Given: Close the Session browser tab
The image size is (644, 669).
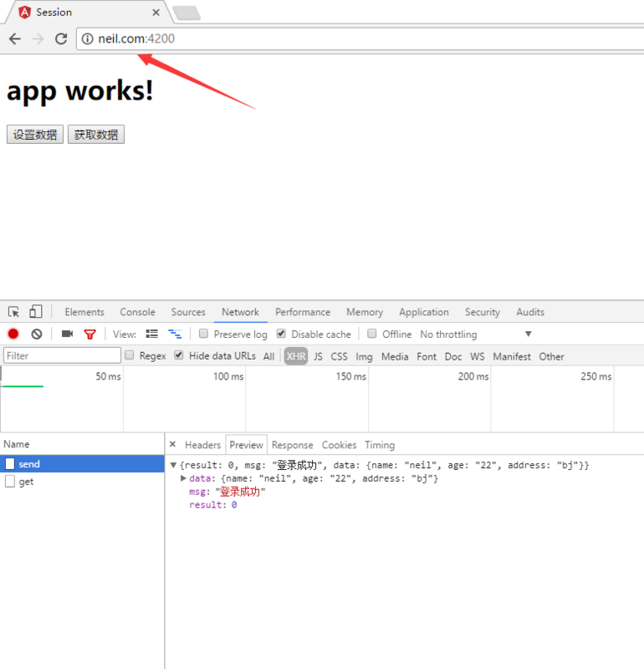Looking at the screenshot, I should [156, 13].
